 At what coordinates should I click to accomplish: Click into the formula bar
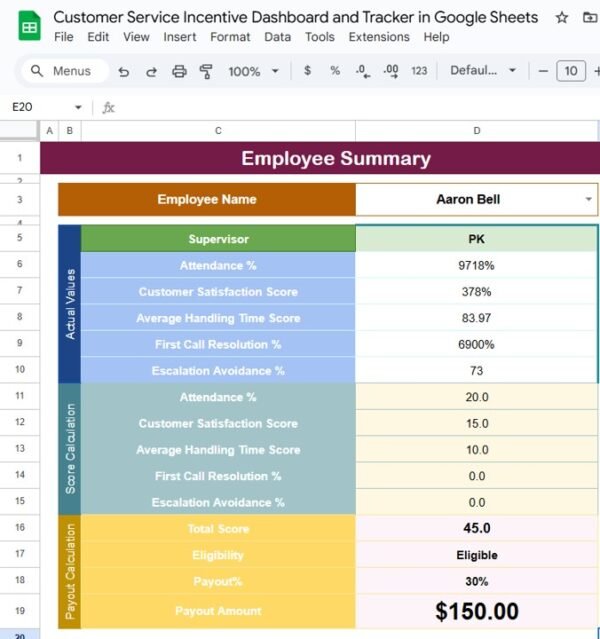pos(359,108)
